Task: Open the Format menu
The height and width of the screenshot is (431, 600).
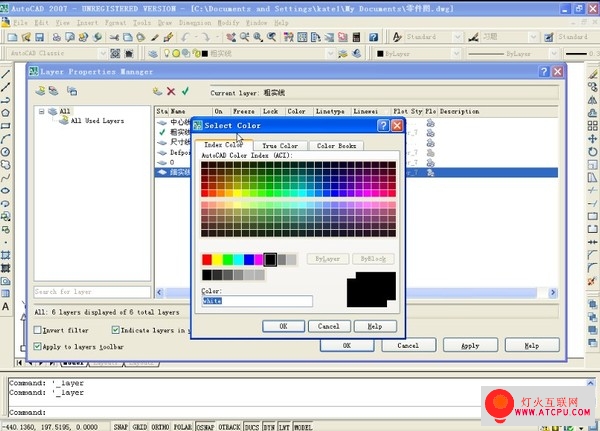Action: (115, 23)
